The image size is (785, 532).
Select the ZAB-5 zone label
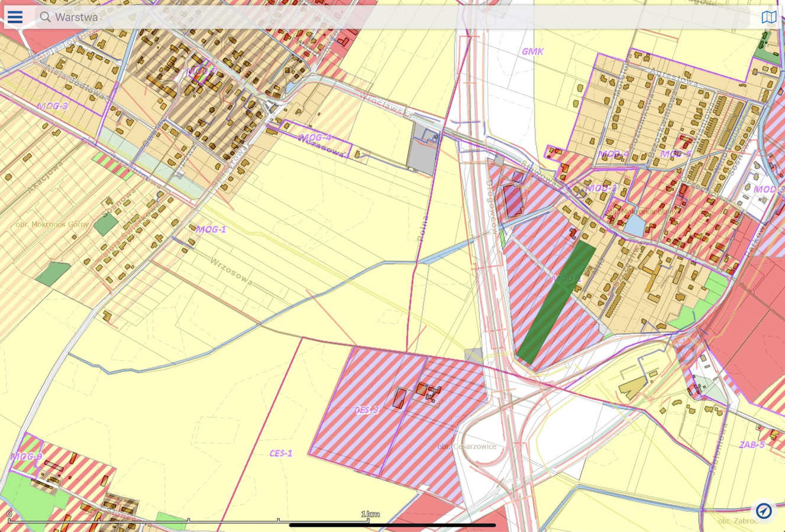pyautogui.click(x=752, y=445)
